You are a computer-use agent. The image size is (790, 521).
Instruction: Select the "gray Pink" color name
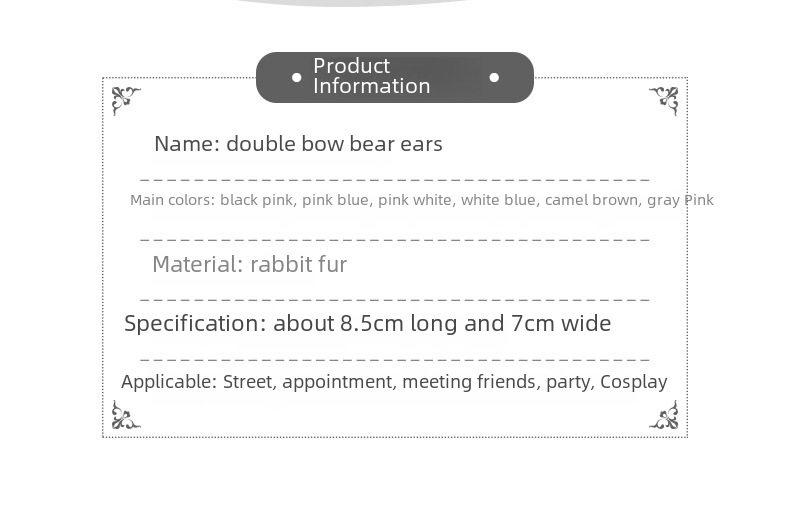(x=680, y=200)
